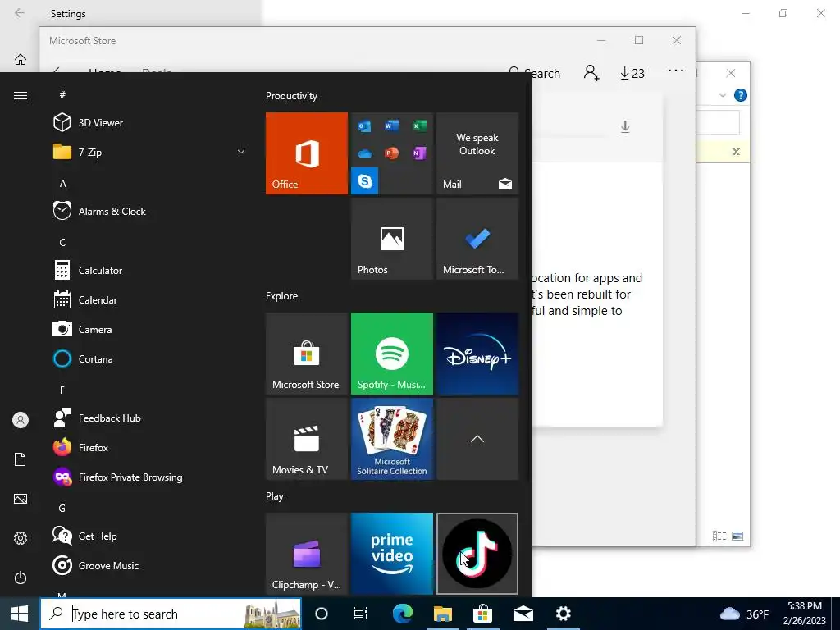
Task: Open the Clipchamp tile
Action: pos(307,554)
